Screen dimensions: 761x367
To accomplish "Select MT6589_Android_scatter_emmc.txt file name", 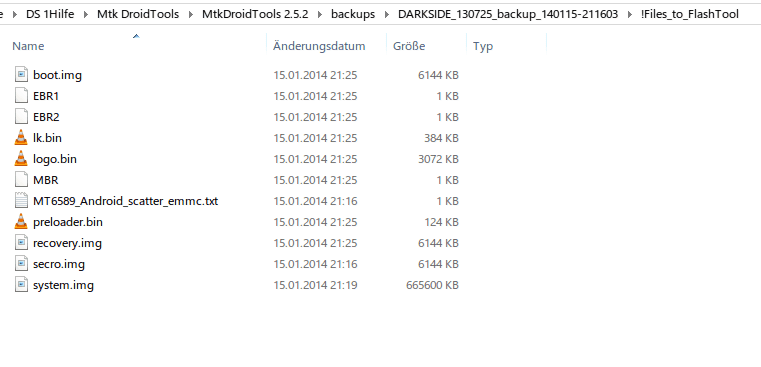I will [x=126, y=201].
